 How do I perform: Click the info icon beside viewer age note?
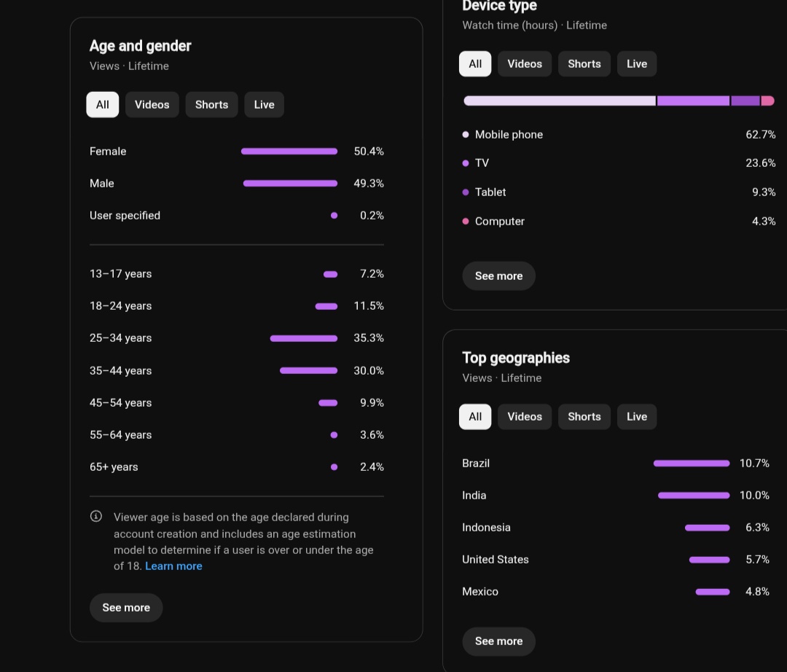96,516
